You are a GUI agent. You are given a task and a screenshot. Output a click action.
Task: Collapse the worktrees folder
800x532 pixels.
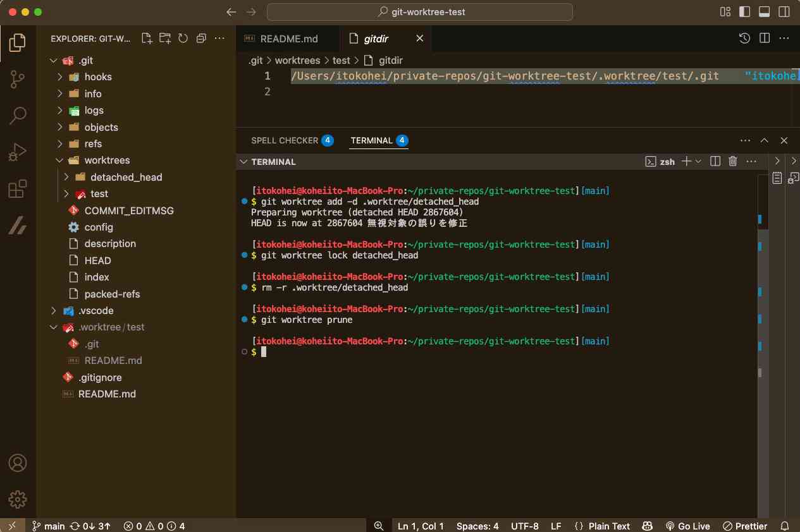coord(59,160)
